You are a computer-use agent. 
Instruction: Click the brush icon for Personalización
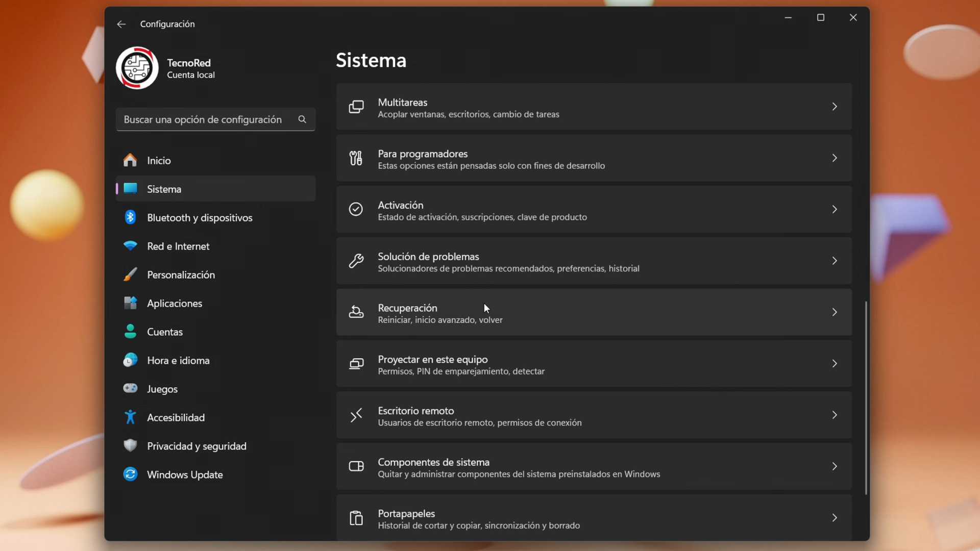[130, 274]
